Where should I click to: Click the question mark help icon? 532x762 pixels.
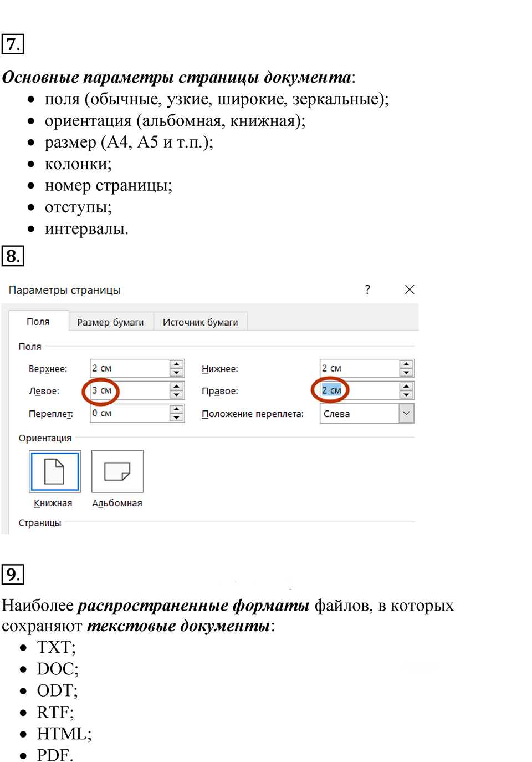(x=367, y=289)
